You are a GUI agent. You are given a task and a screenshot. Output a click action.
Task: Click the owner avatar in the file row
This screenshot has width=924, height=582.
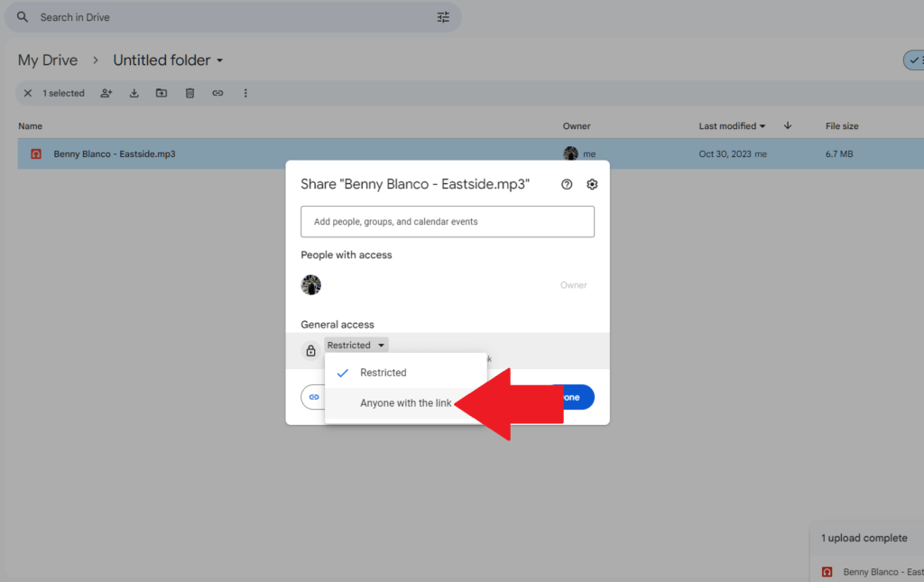pos(570,153)
